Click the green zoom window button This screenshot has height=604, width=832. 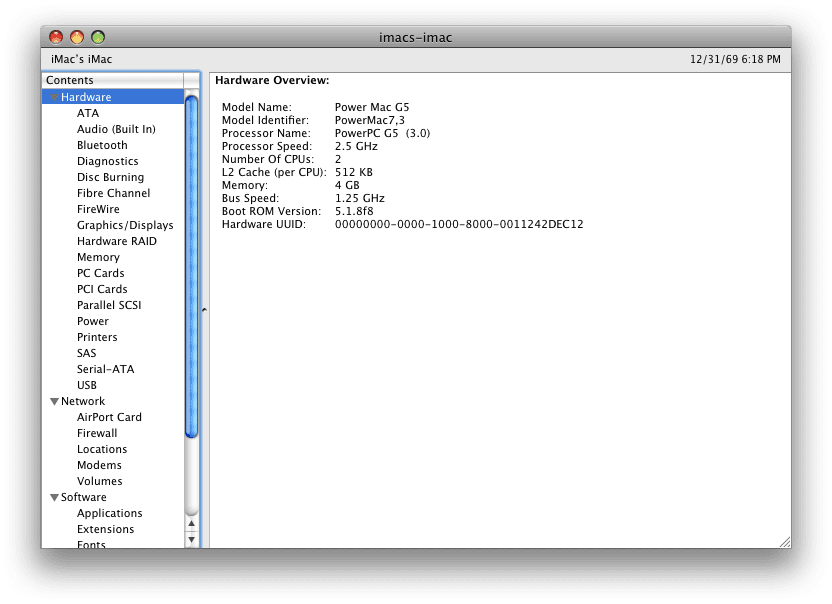(x=98, y=37)
